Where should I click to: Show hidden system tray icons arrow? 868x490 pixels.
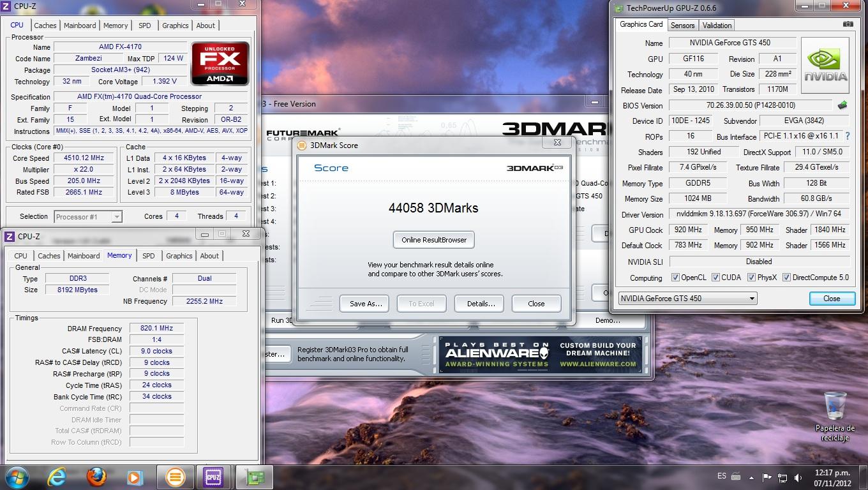click(751, 477)
